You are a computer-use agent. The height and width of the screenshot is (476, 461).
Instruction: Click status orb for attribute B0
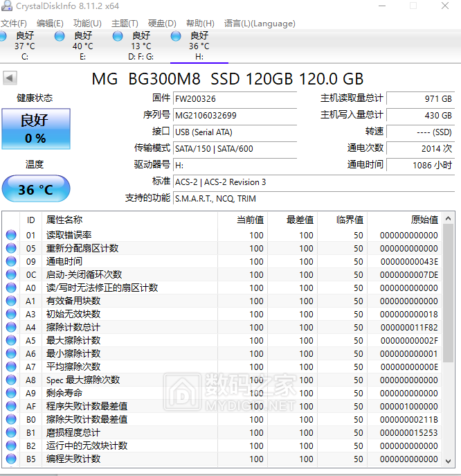tap(11, 419)
